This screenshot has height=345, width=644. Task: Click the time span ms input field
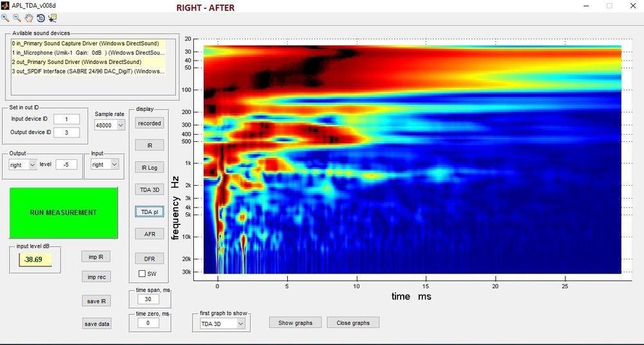click(x=148, y=299)
